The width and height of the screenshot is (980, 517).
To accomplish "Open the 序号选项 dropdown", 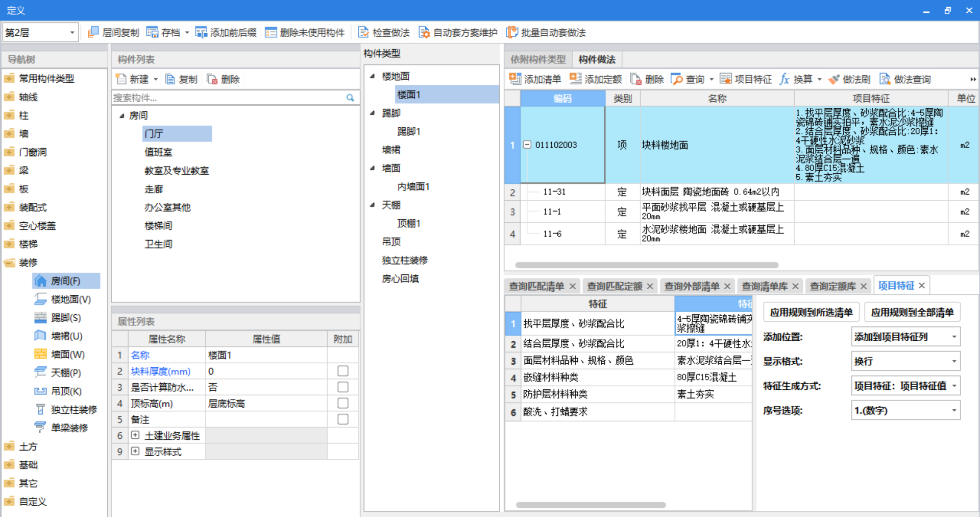I will click(906, 410).
